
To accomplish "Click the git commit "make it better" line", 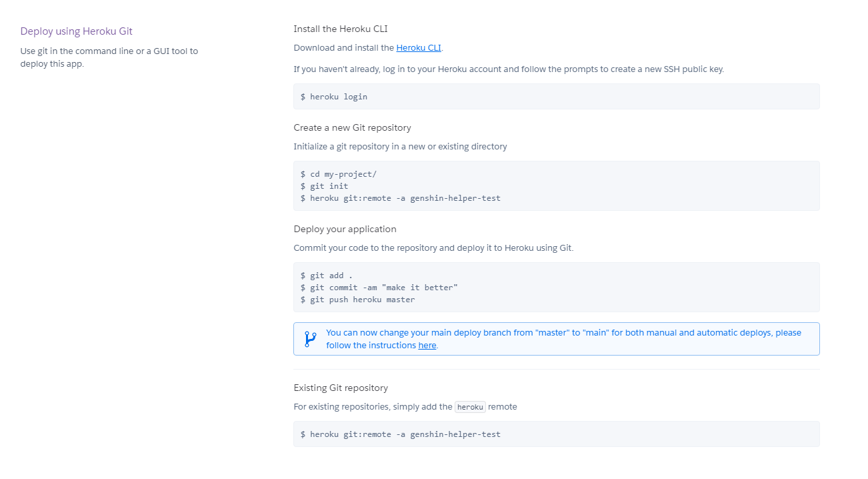I will click(x=379, y=288).
